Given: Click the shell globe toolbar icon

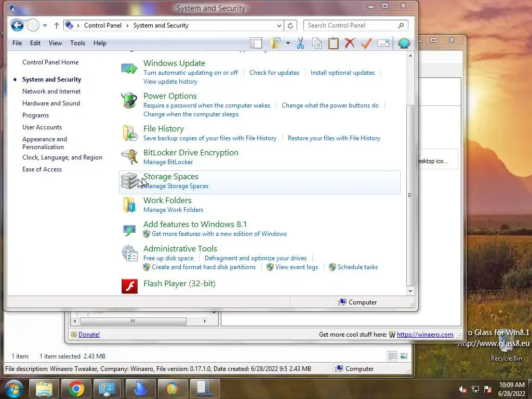Looking at the screenshot, I should pos(404,43).
